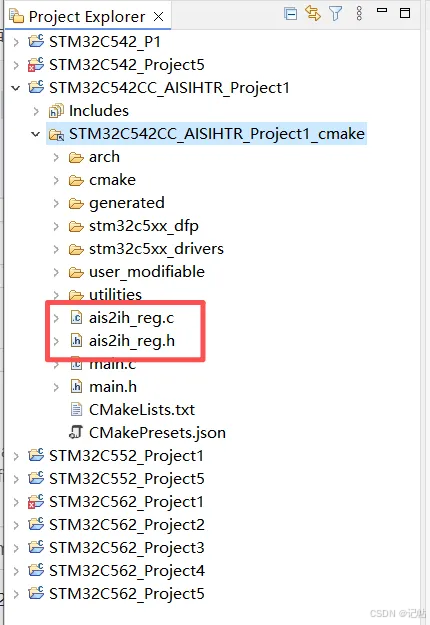Close the Project Explorer tab
Image resolution: width=430 pixels, height=625 pixels.
(159, 17)
